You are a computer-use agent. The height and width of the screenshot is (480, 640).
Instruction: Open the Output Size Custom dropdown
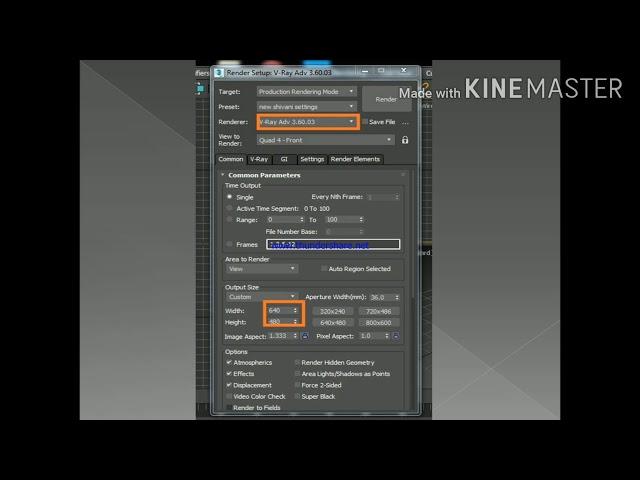[x=262, y=297]
